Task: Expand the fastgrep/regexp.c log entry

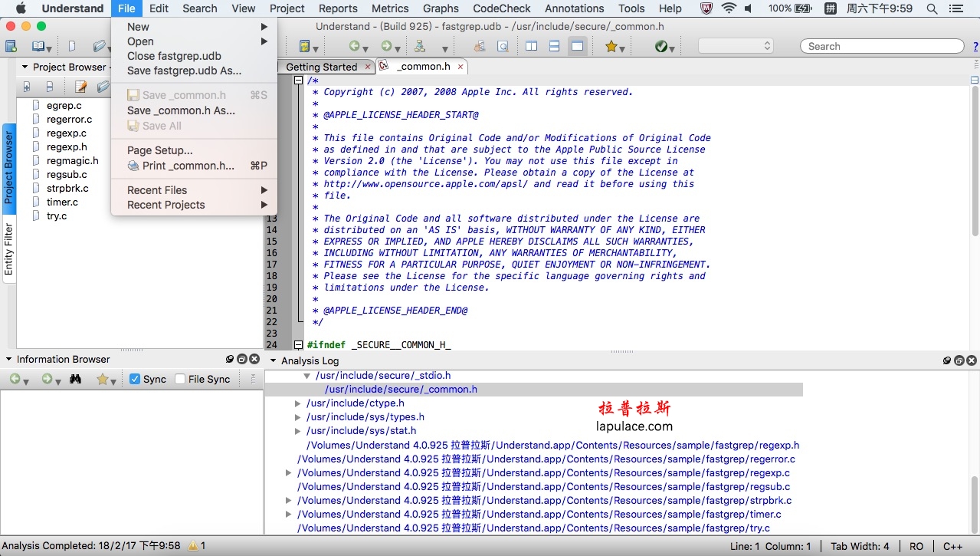Action: point(289,472)
